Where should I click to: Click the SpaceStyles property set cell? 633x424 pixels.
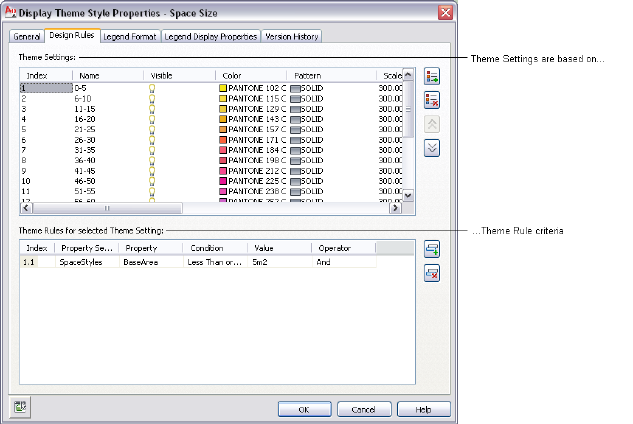[x=87, y=262]
